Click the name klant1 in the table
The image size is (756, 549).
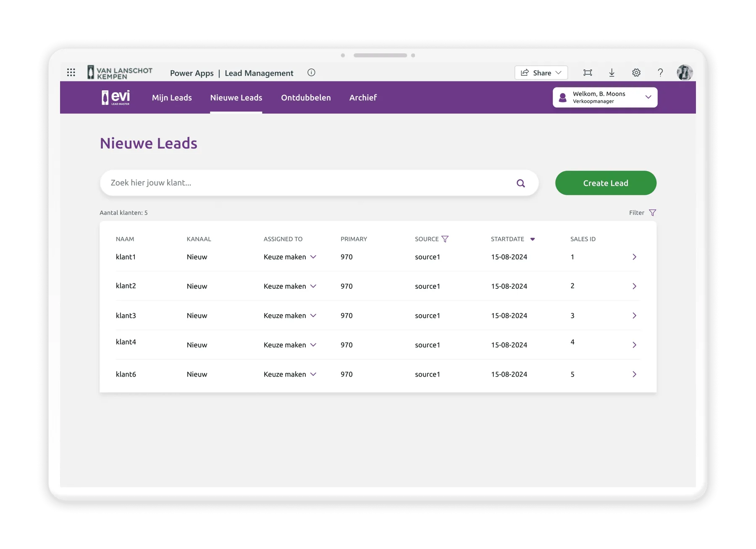click(126, 257)
